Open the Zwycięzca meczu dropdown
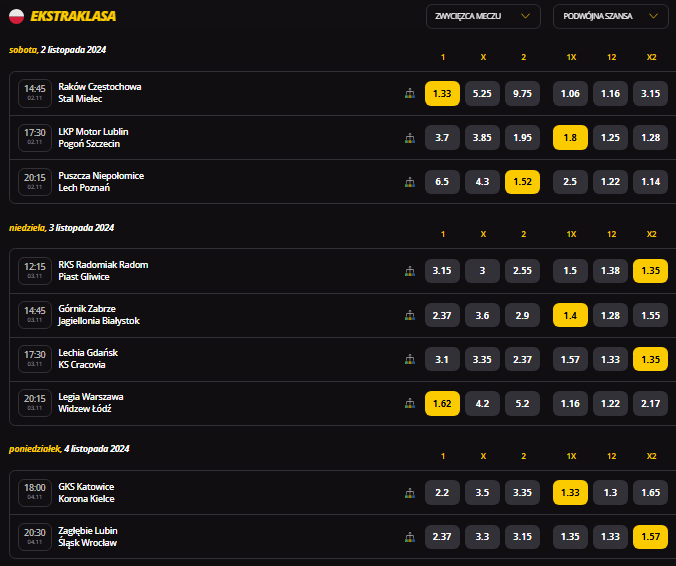This screenshot has width=676, height=566. (483, 16)
